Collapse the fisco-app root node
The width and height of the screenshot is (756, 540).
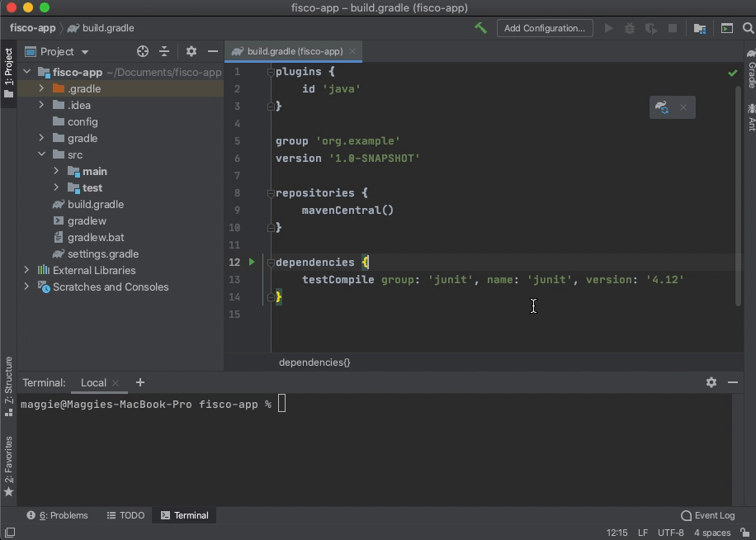27,72
